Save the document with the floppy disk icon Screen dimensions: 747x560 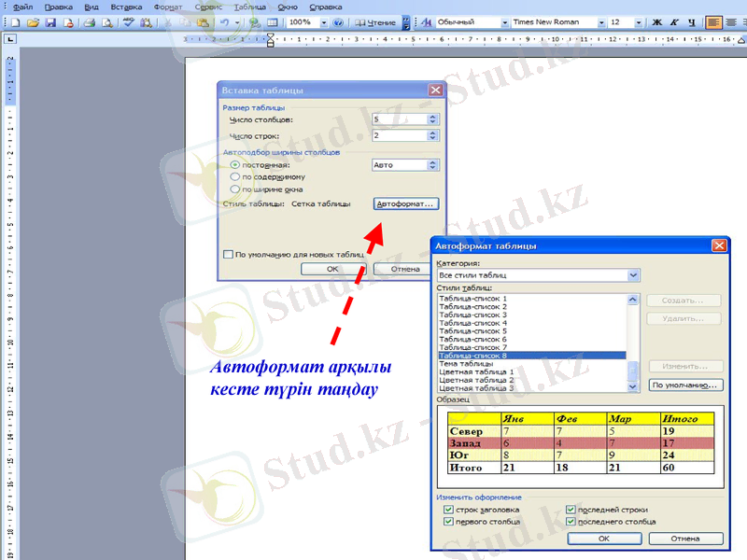51,22
